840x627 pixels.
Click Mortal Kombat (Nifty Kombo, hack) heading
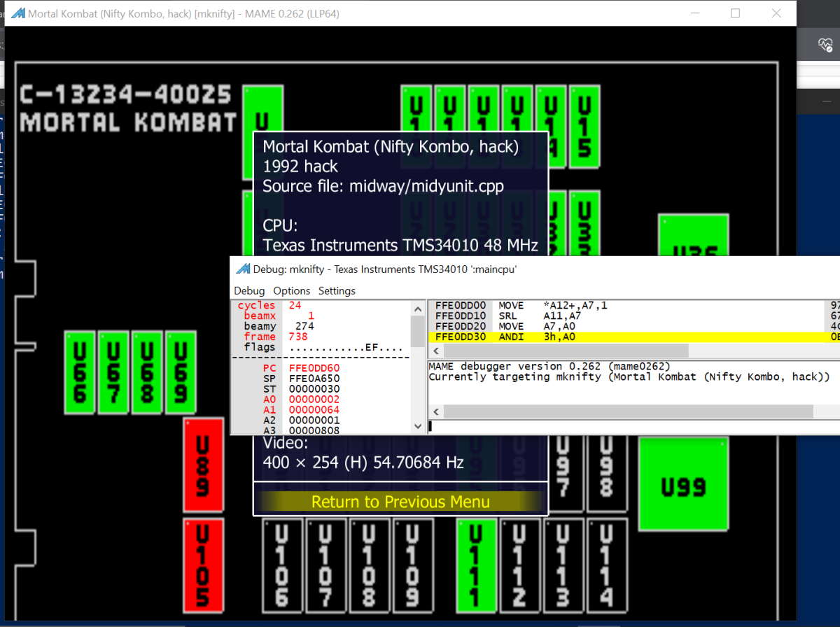pos(391,147)
